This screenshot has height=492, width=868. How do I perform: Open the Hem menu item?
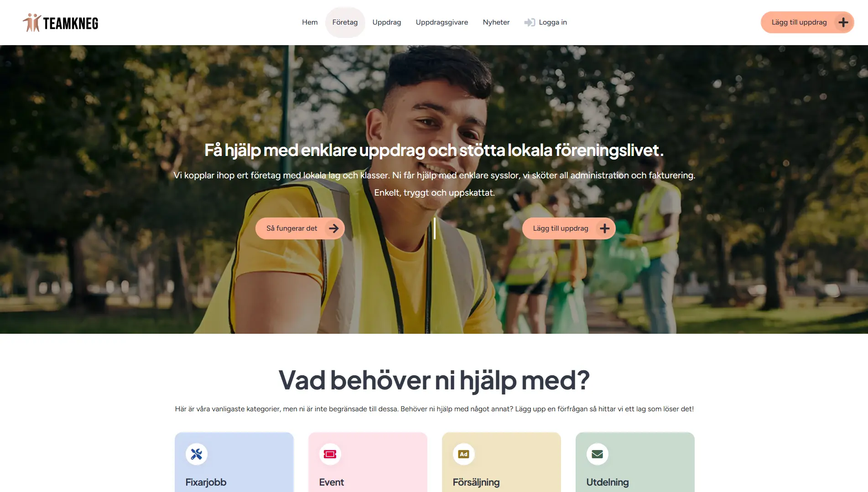pos(310,22)
